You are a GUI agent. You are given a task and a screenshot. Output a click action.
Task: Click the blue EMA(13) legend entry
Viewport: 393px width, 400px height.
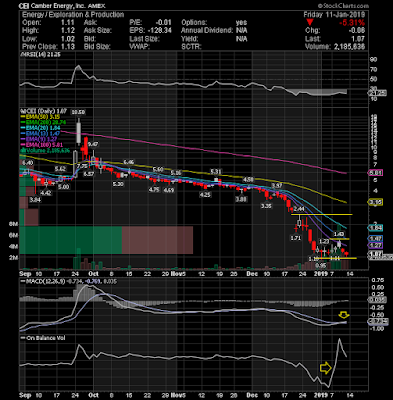tap(41, 133)
